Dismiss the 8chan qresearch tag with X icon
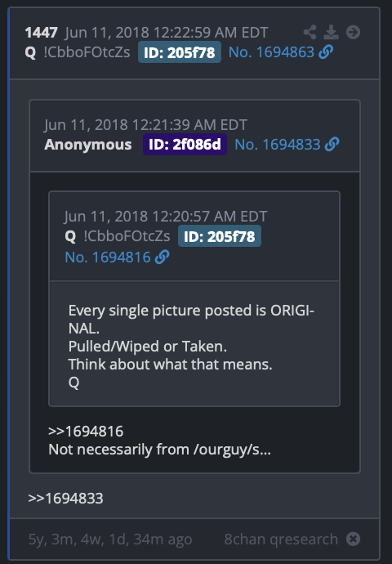Image resolution: width=392 pixels, height=564 pixels. tap(353, 539)
